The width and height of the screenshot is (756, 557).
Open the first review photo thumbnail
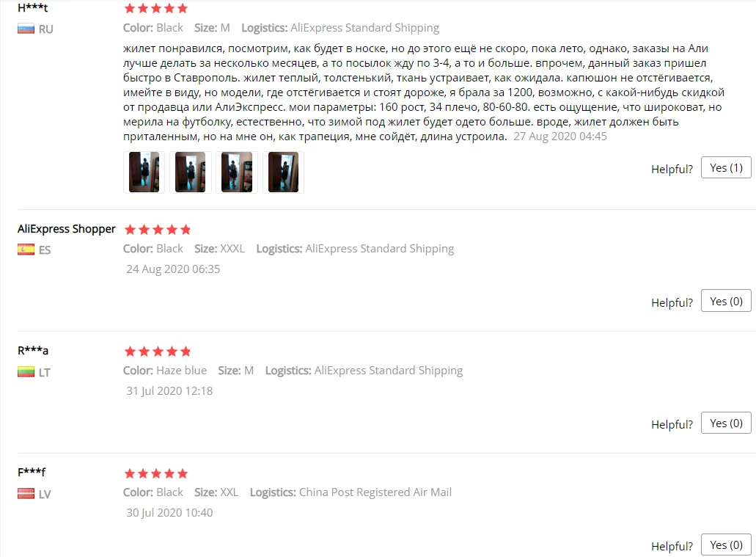[144, 172]
